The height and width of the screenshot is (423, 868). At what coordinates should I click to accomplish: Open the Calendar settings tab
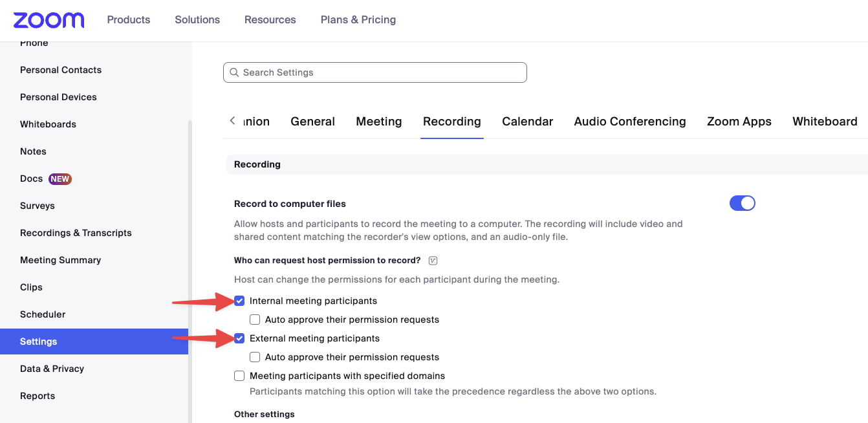(x=527, y=121)
